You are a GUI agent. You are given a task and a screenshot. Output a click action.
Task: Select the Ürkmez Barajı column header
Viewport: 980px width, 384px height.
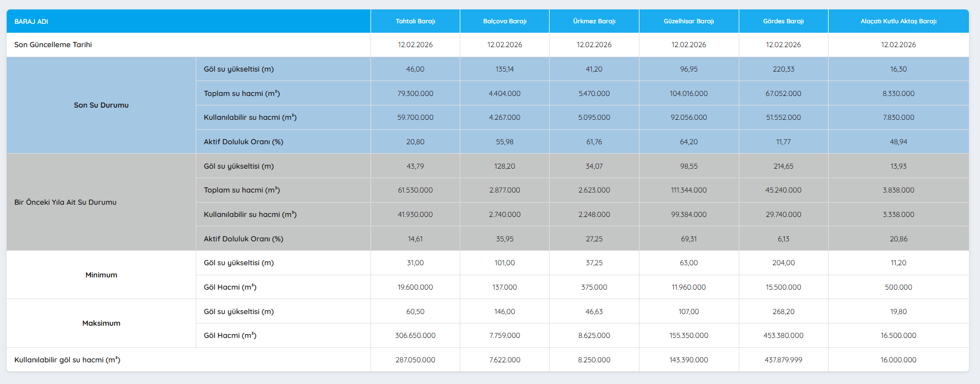click(594, 22)
